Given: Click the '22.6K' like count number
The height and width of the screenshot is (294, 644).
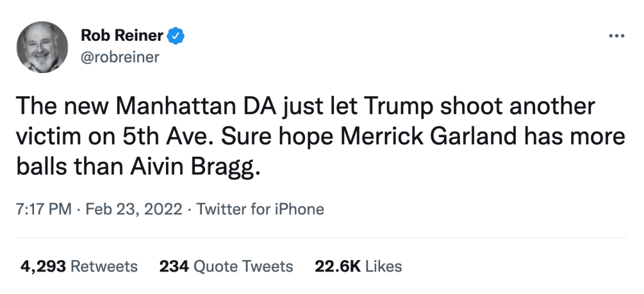Looking at the screenshot, I should pos(337,266).
